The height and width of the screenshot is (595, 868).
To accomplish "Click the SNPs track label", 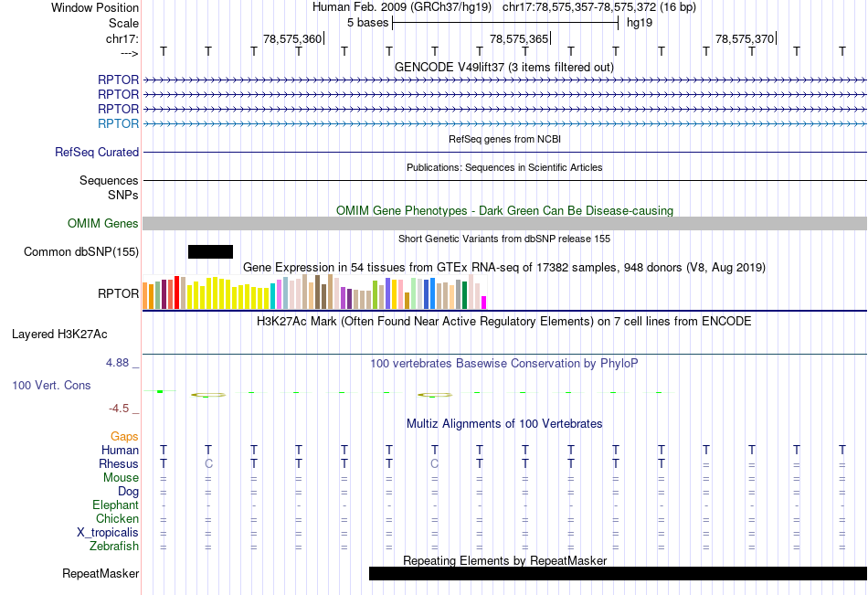I will coord(123,195).
